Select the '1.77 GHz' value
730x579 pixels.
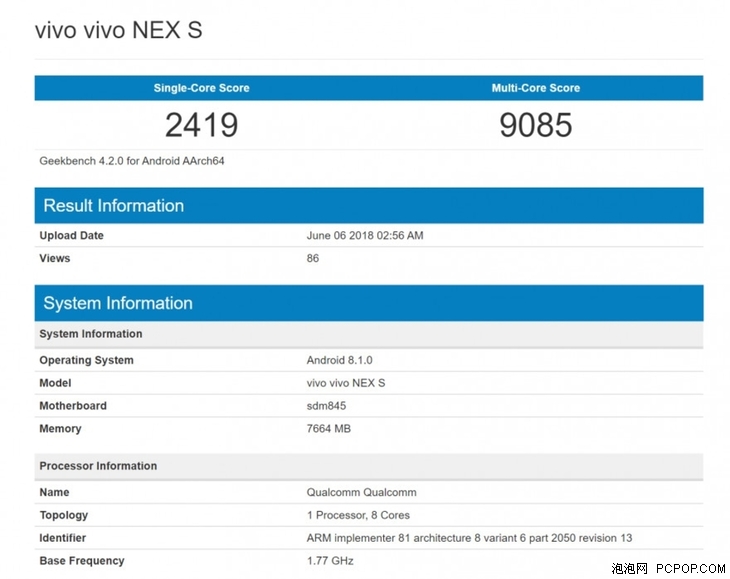330,561
